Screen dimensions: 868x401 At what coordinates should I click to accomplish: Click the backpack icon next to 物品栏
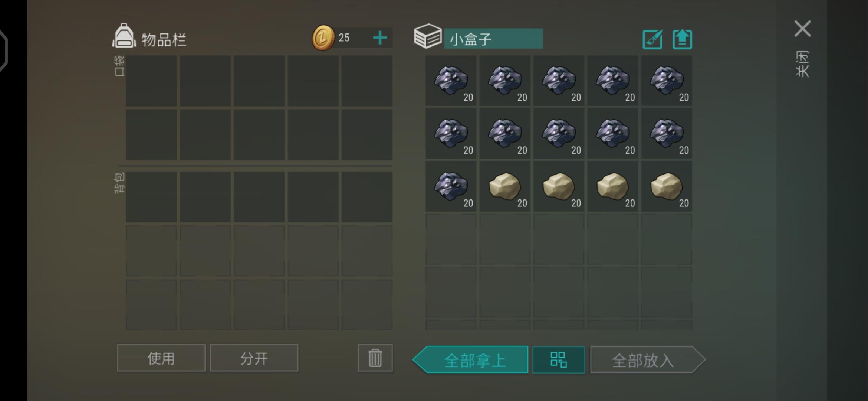point(124,36)
